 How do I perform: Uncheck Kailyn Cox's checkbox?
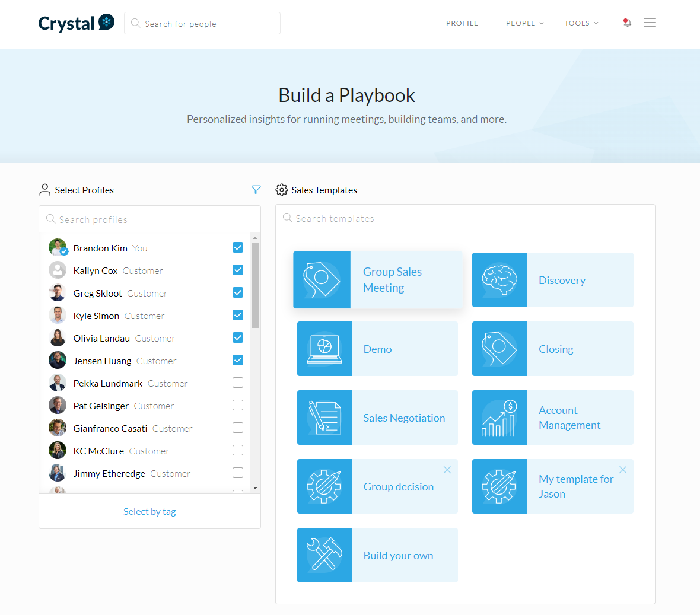pyautogui.click(x=238, y=270)
